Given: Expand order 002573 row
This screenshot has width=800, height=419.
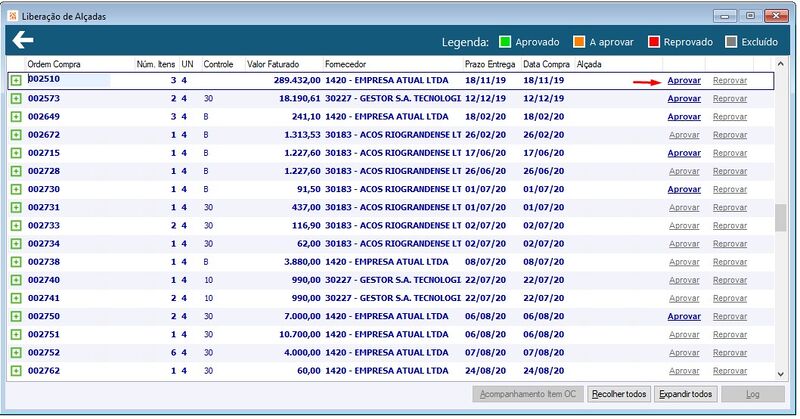Looking at the screenshot, I should 16,98.
